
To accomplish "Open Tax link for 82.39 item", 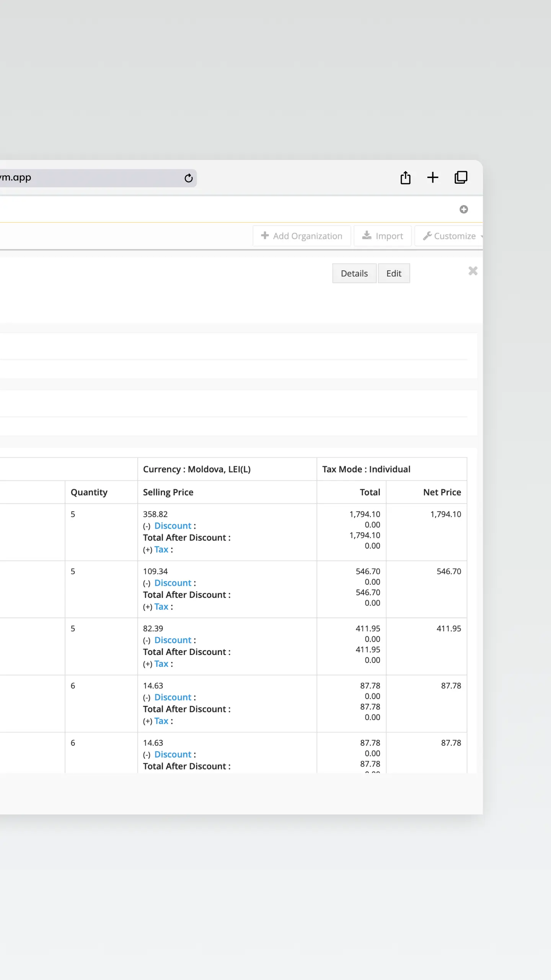I will [x=161, y=664].
